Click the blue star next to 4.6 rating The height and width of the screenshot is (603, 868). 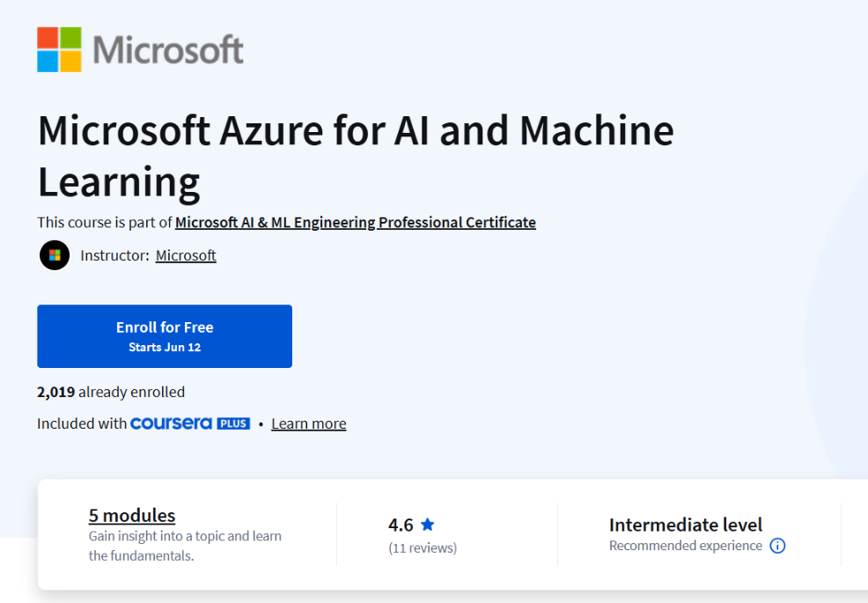[428, 524]
